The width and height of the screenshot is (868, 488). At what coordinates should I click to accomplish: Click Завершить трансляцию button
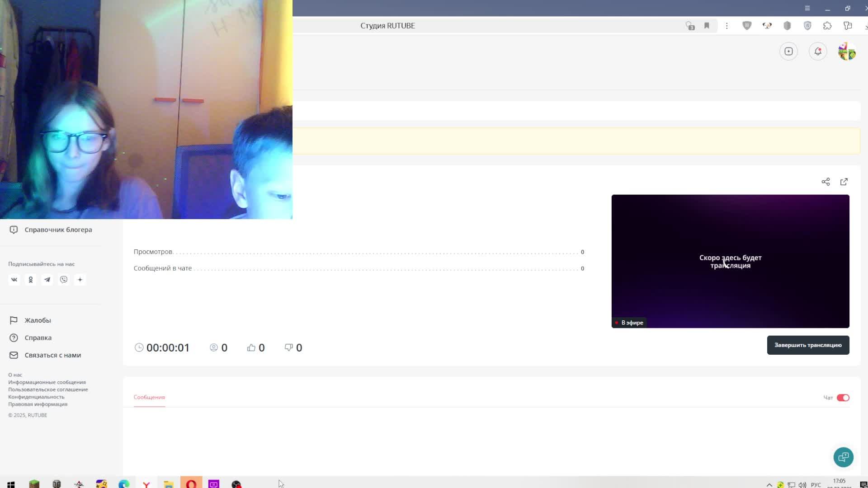click(x=808, y=345)
